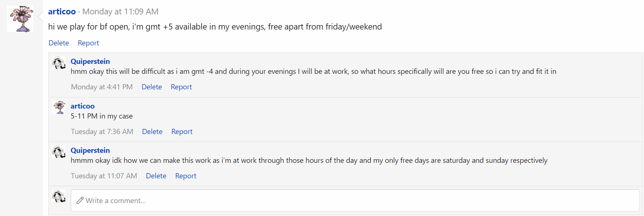Report the comment posted Tuesday at 7:36 AM
The width and height of the screenshot is (644, 216).
pyautogui.click(x=182, y=131)
